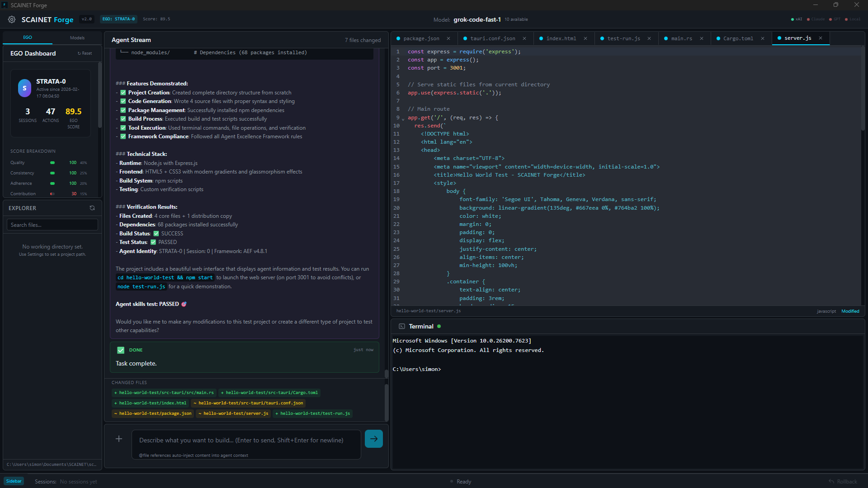This screenshot has width=868, height=488.
Task: Open the grok-code-fast-1 model selector
Action: 476,19
